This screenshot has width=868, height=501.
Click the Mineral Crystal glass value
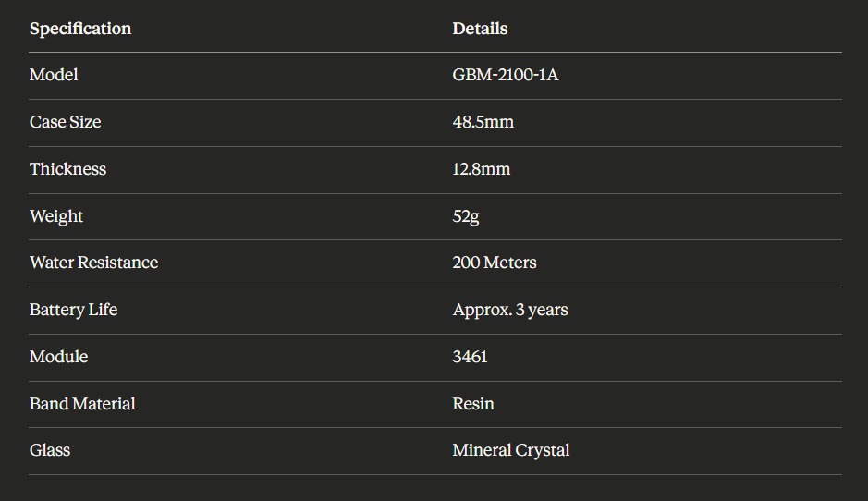[511, 450]
